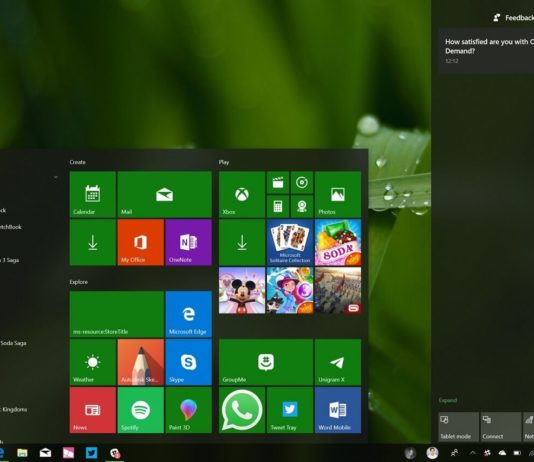
Task: Click the Connect quick action
Action: click(x=500, y=427)
